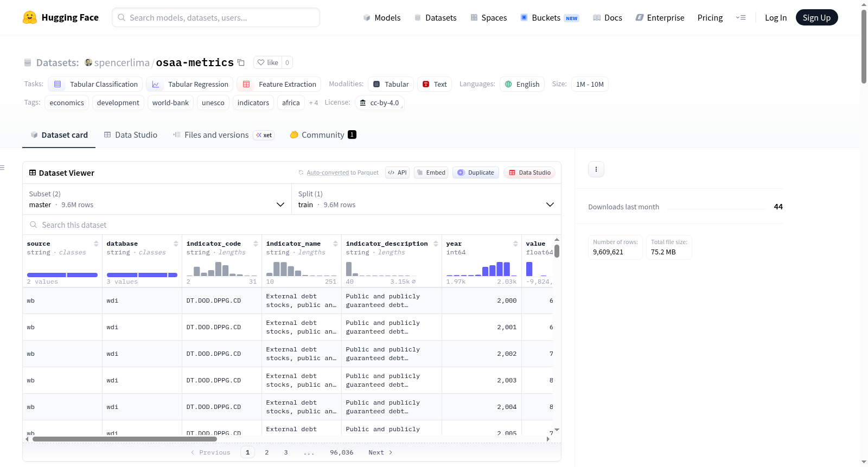The height and width of the screenshot is (467, 868).
Task: Open the Dataset card tab
Action: 59,135
